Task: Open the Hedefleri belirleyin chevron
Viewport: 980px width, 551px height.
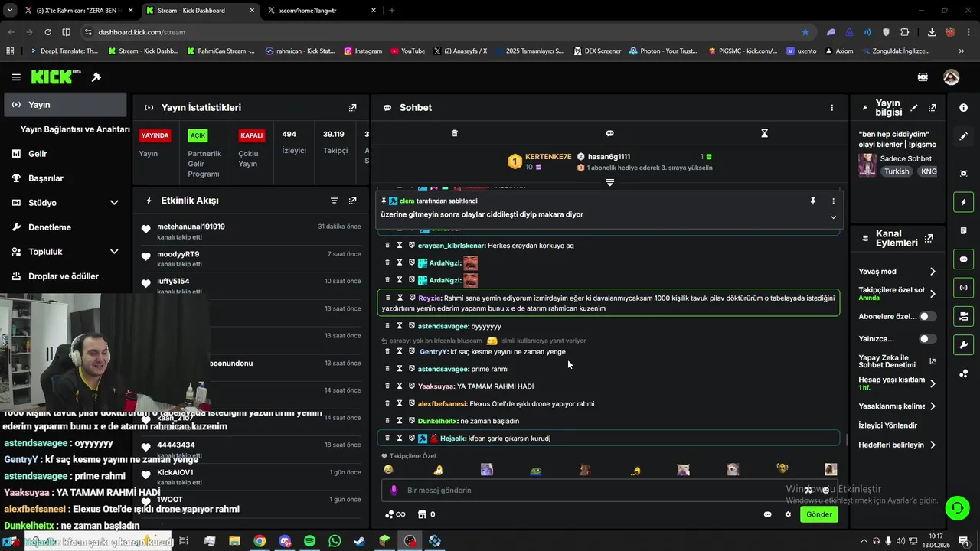Action: [933, 445]
